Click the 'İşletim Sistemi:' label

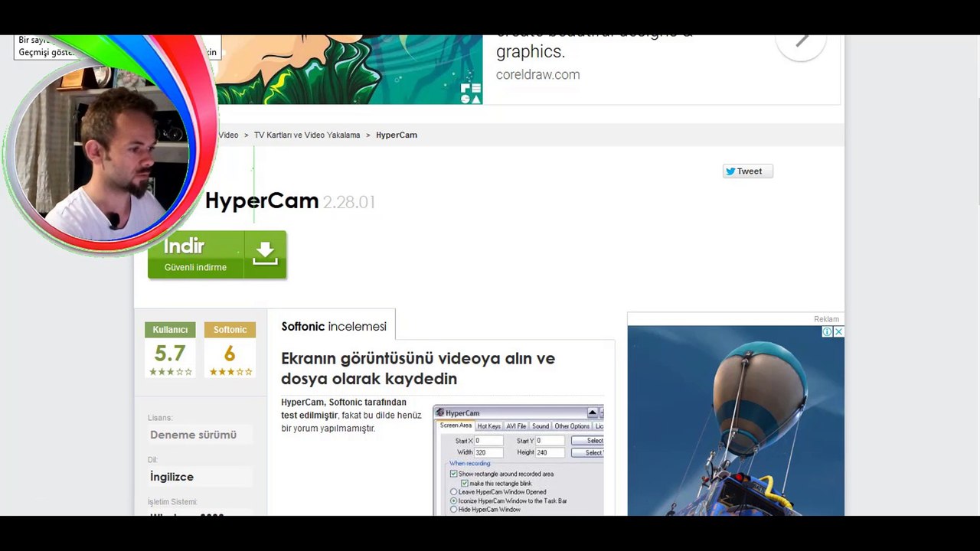172,502
